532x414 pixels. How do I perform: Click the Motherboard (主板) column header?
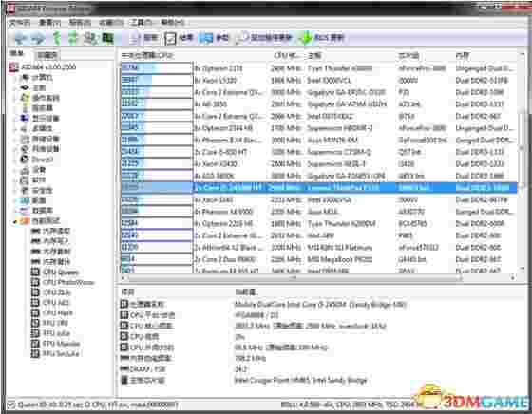pos(351,55)
